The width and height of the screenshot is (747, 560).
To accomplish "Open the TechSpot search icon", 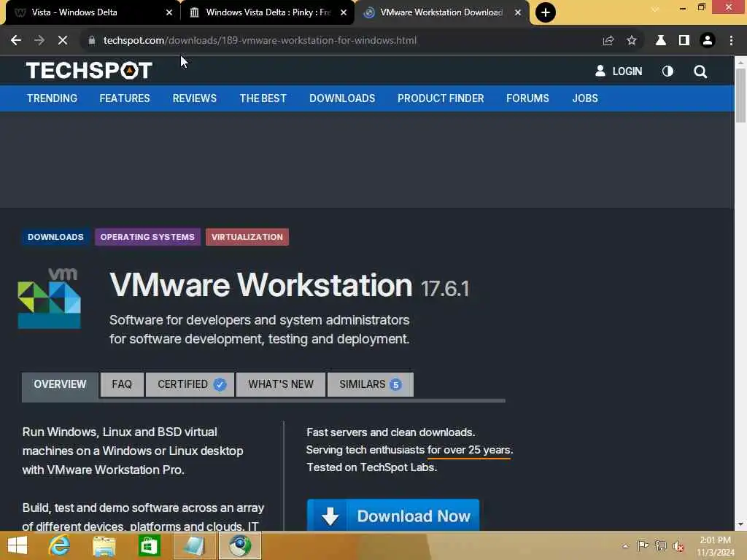I will click(700, 71).
